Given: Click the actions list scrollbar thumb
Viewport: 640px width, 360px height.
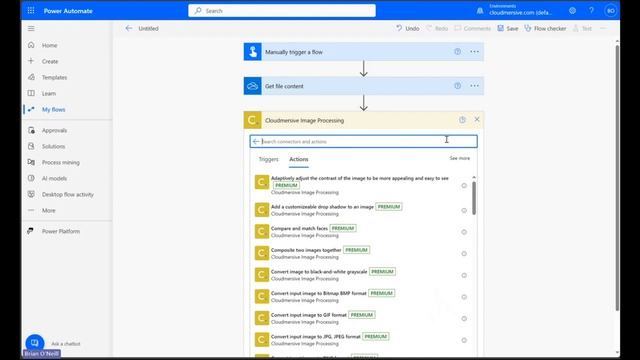Looking at the screenshot, I should click(x=474, y=198).
